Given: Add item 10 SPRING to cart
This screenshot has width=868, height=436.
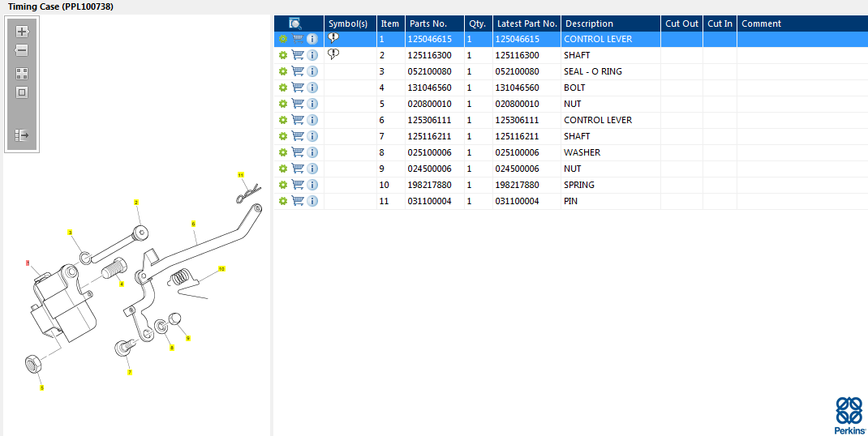Looking at the screenshot, I should (298, 185).
